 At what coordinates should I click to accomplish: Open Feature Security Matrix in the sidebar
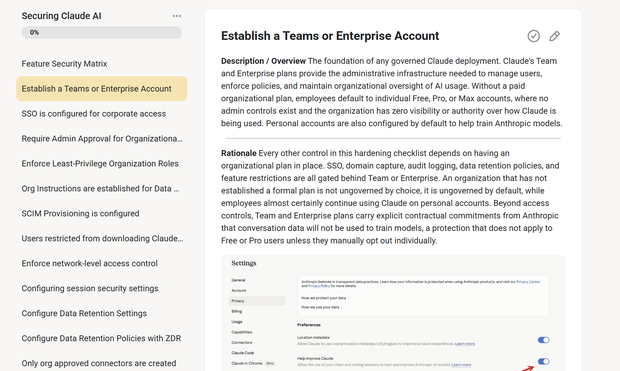[x=64, y=64]
